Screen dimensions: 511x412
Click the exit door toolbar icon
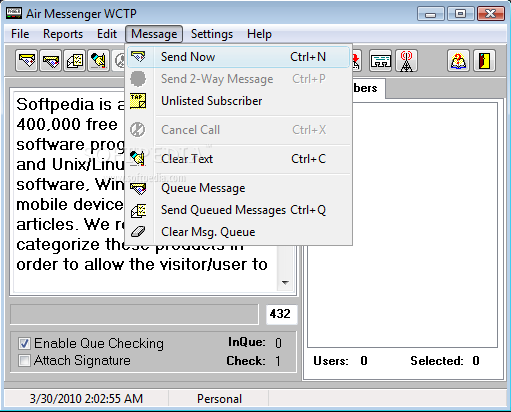point(484,61)
